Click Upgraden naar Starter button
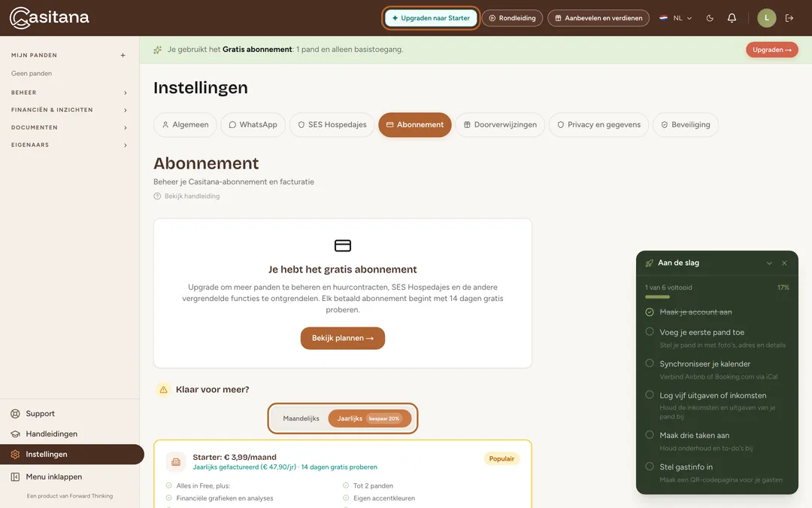This screenshot has height=508, width=812. (x=431, y=18)
